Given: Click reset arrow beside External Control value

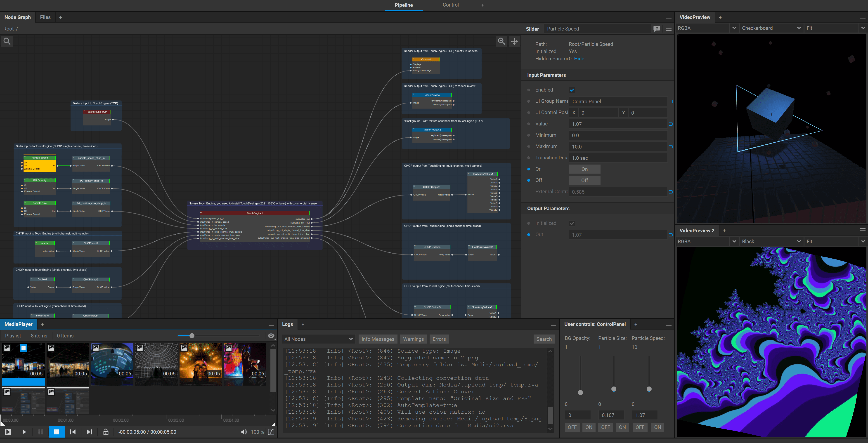Looking at the screenshot, I should (x=671, y=192).
